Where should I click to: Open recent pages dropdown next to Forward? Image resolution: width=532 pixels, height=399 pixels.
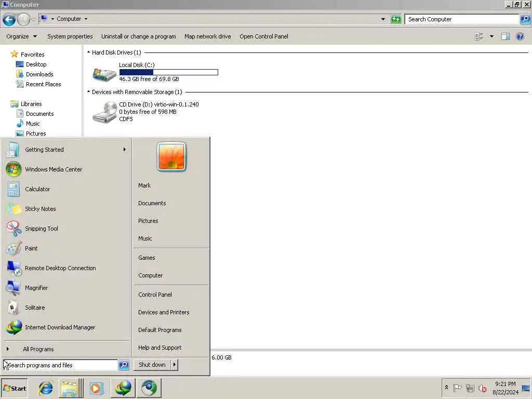click(x=33, y=19)
